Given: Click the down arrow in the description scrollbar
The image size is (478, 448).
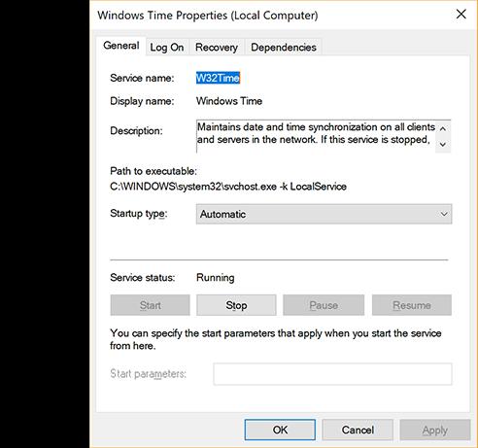Looking at the screenshot, I should click(443, 145).
